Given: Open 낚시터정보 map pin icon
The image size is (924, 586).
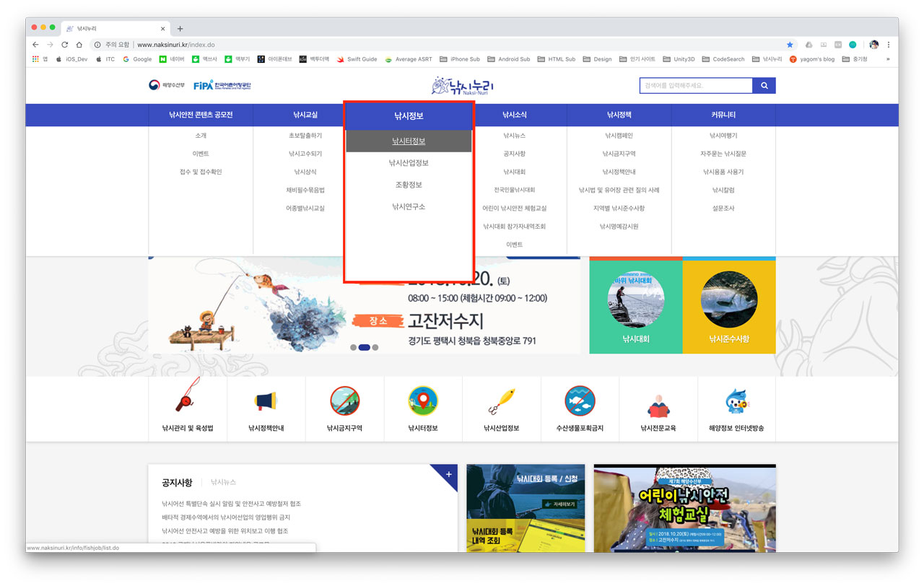Looking at the screenshot, I should tap(422, 401).
